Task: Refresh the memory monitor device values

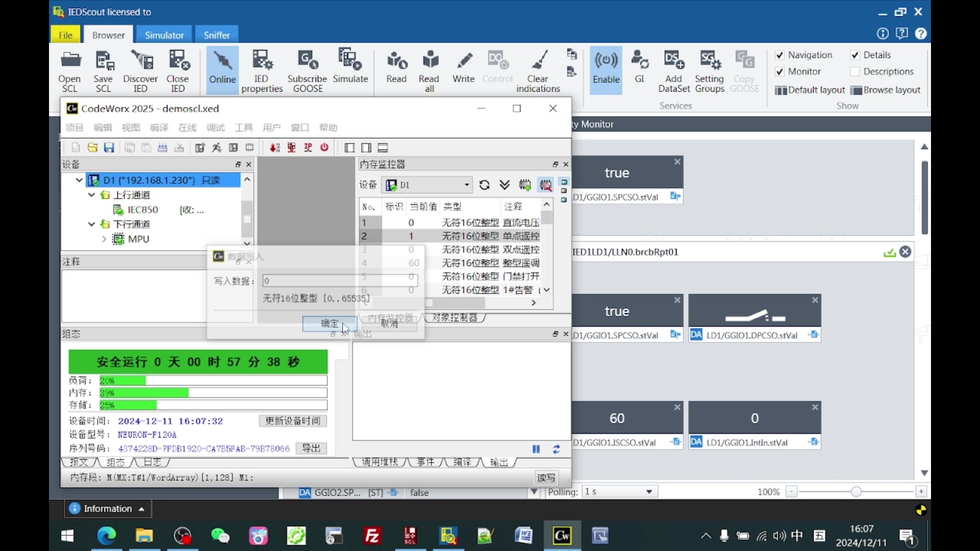Action: [484, 185]
